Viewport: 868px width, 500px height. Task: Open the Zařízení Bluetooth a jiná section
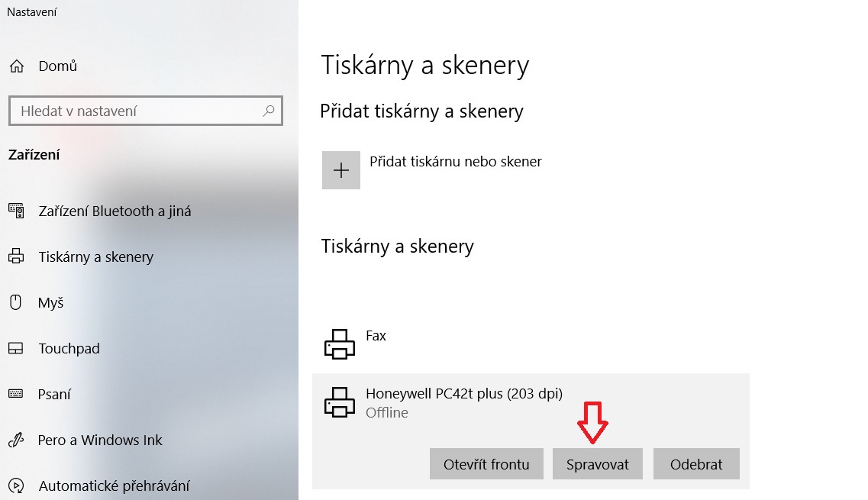[115, 211]
